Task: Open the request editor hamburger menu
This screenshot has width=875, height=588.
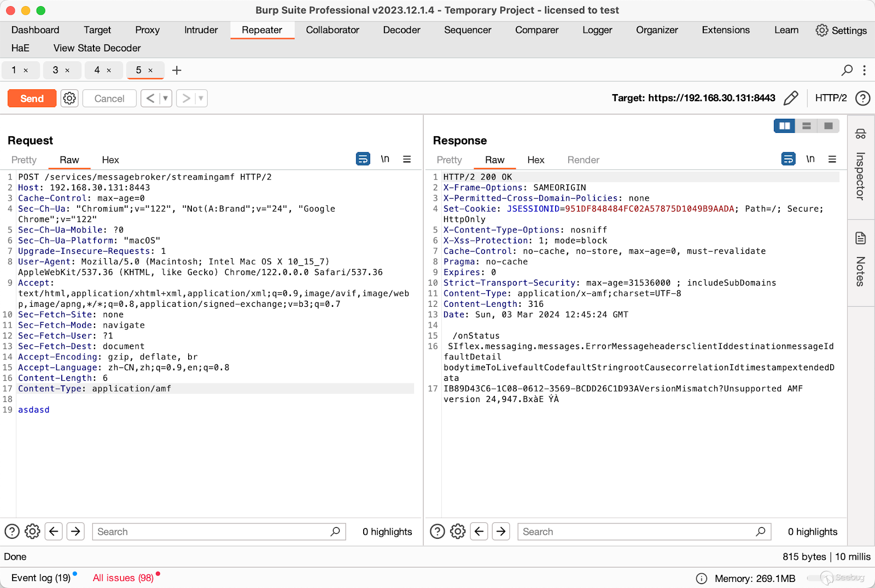Action: [407, 159]
